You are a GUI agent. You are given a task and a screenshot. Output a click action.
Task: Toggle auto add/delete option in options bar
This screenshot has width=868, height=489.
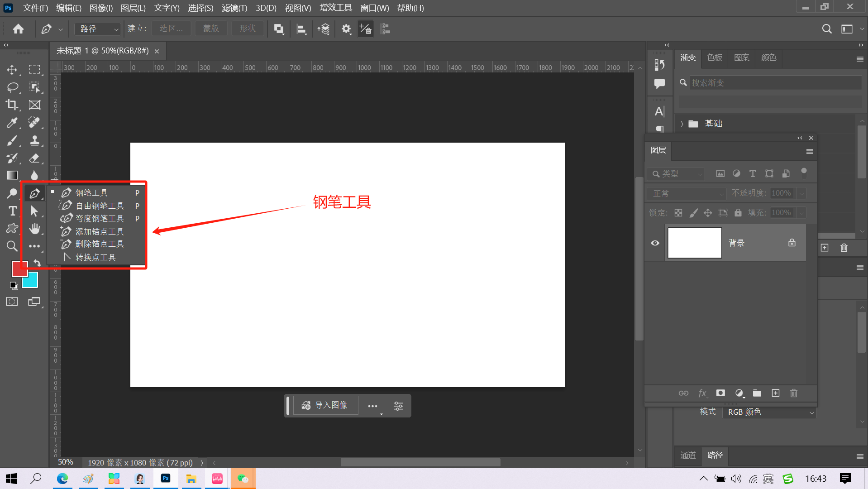[365, 29]
